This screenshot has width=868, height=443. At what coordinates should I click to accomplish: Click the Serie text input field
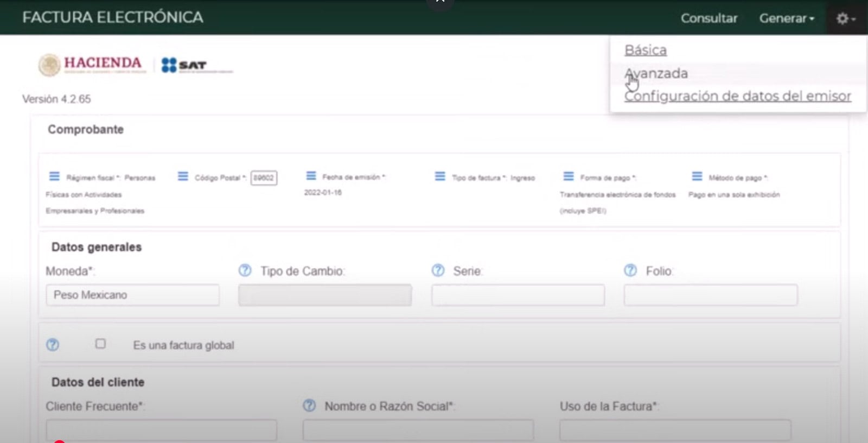[x=518, y=295]
